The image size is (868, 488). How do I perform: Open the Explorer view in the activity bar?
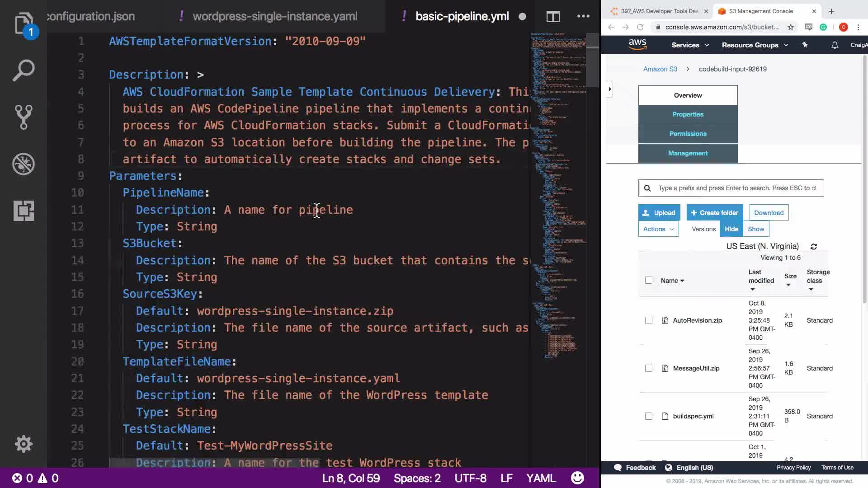point(23,23)
